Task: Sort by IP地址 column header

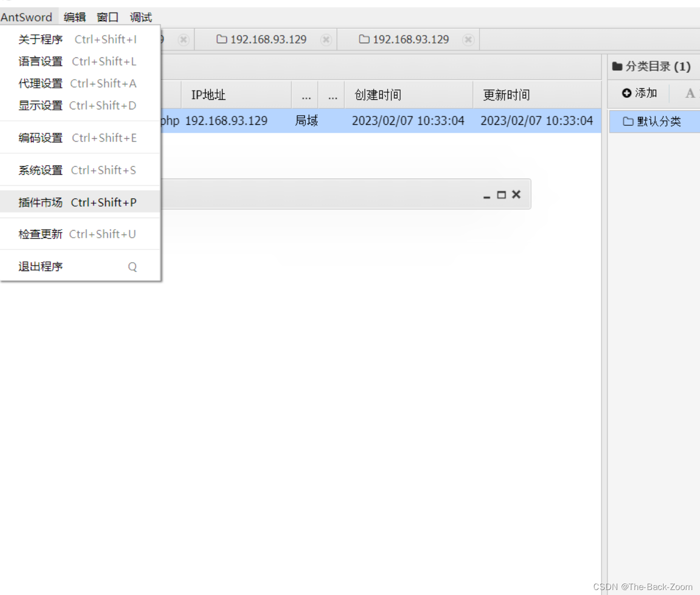Action: pyautogui.click(x=236, y=95)
